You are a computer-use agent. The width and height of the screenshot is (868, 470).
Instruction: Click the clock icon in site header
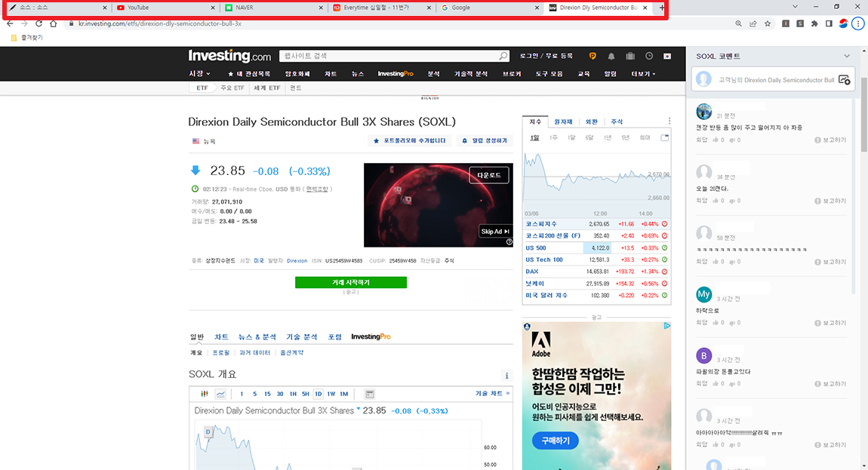(x=649, y=56)
